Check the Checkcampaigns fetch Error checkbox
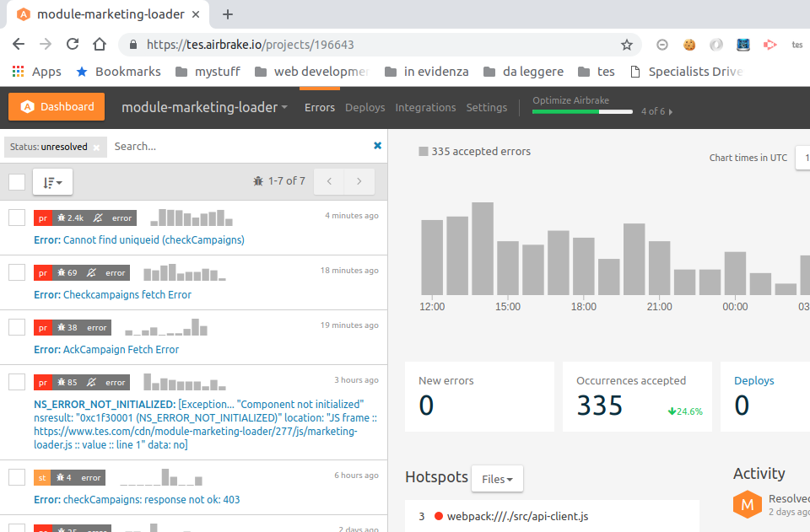Image resolution: width=810 pixels, height=532 pixels. pos(17,272)
